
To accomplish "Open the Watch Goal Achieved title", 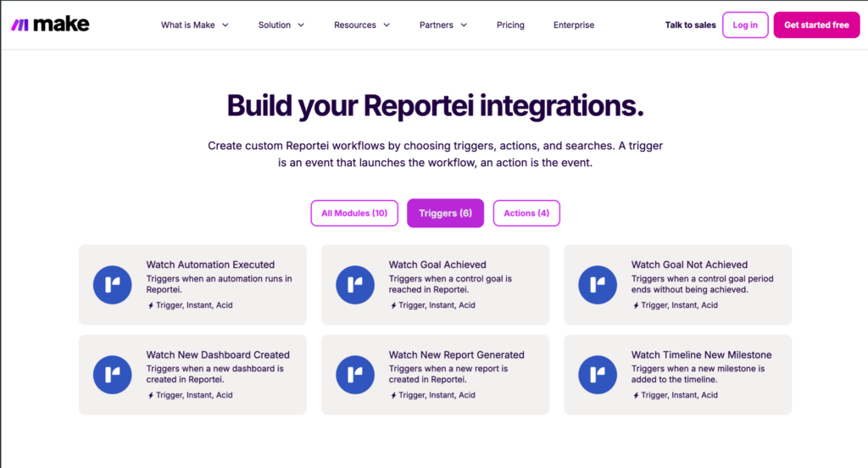I will (x=437, y=265).
